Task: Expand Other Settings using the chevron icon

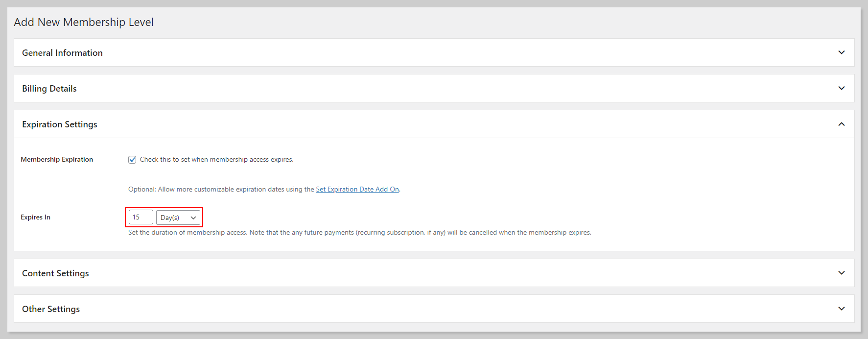Action: pos(841,309)
